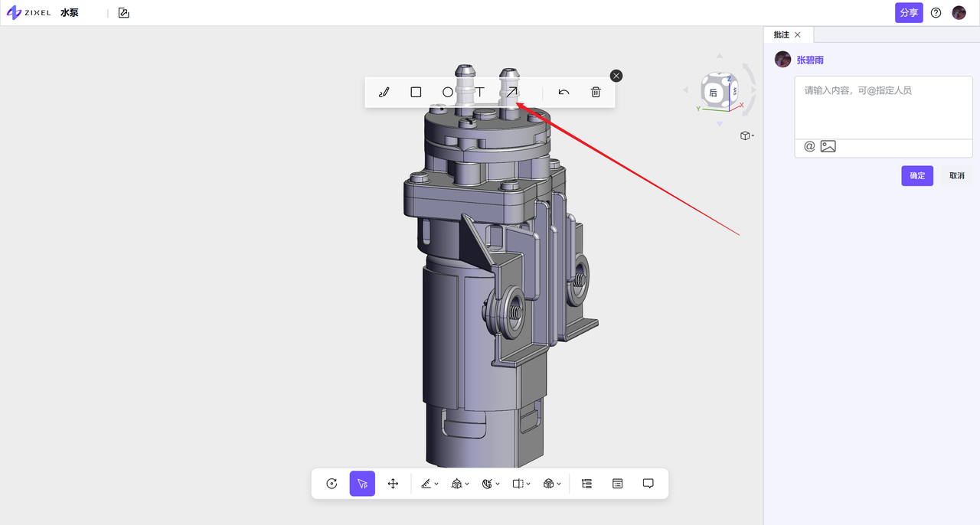The width and height of the screenshot is (980, 525).
Task: Open the user avatar menu
Action: (959, 13)
